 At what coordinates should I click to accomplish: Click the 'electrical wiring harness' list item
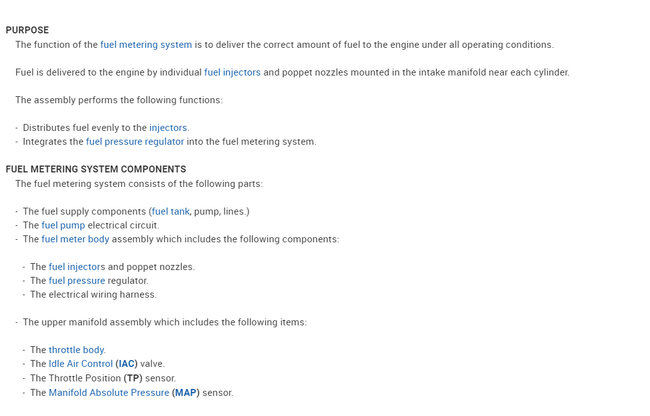pyautogui.click(x=93, y=295)
